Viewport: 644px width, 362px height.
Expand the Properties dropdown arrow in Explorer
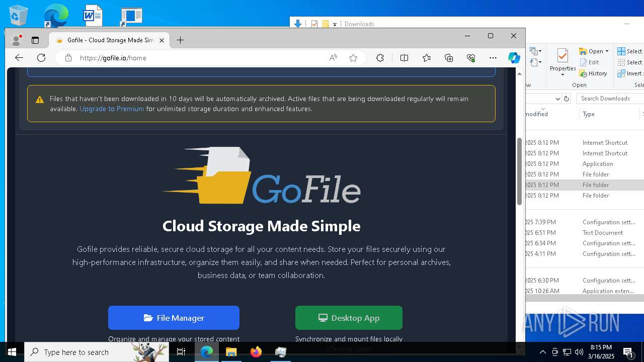562,75
